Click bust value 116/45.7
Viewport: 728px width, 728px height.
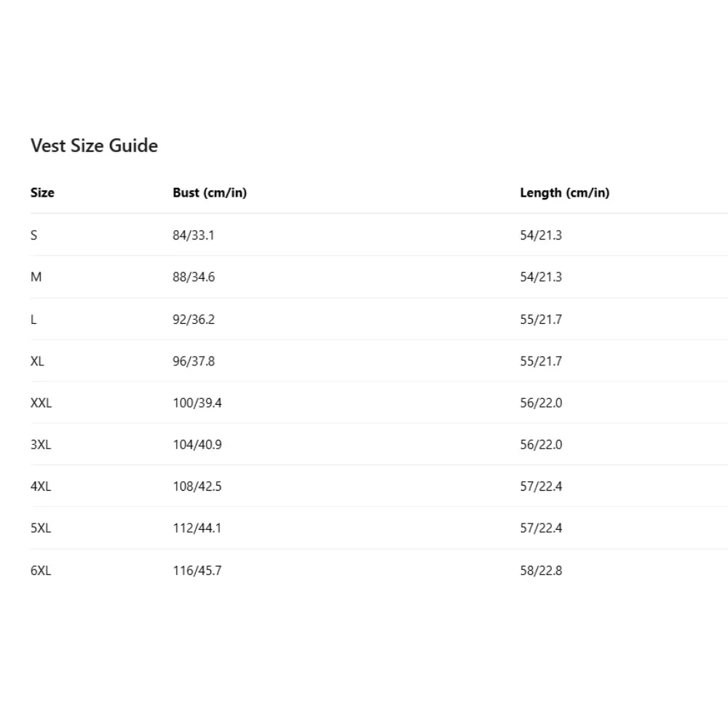point(197,571)
